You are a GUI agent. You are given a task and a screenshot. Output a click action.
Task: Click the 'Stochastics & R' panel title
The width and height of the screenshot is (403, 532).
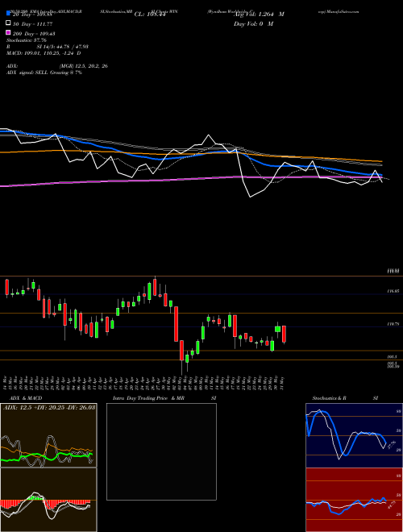tap(330, 398)
